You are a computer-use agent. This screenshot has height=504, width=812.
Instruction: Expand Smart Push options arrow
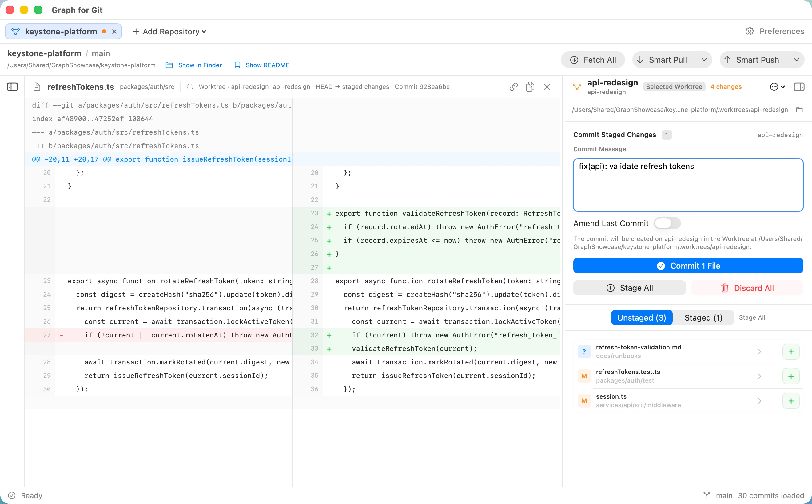point(796,60)
